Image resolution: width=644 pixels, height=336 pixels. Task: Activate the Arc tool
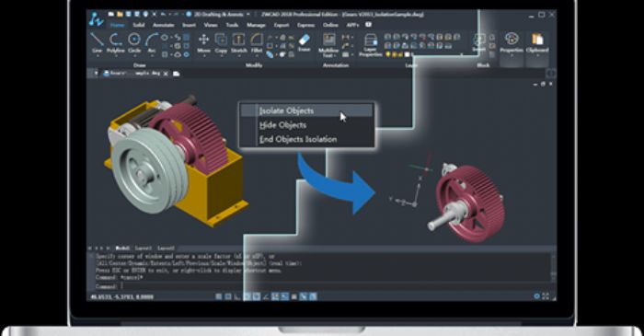point(152,42)
